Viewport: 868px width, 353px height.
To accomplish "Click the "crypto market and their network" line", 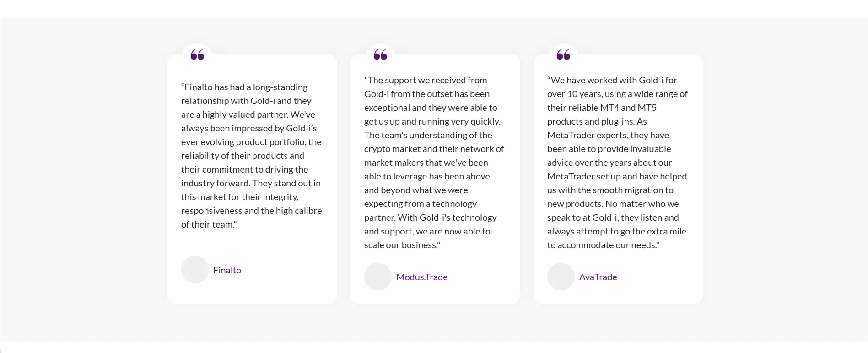I will pos(434,149).
